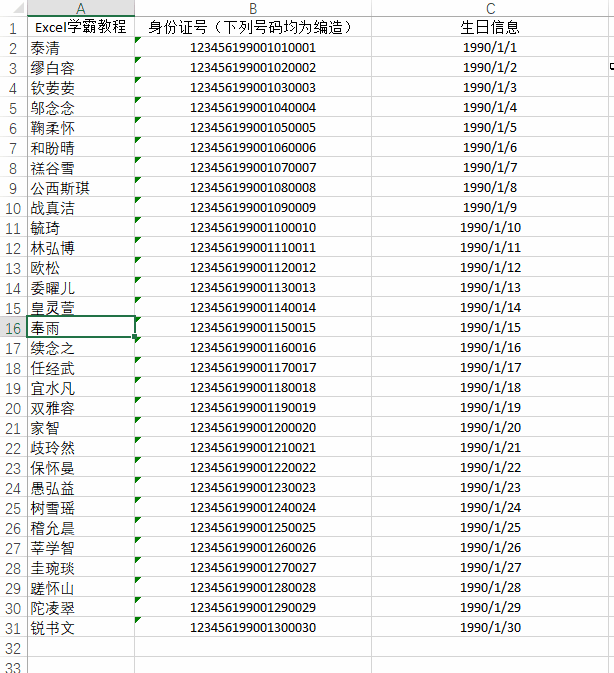The image size is (614, 673).
Task: Click birthday cell 1990/1/9
Action: [490, 208]
